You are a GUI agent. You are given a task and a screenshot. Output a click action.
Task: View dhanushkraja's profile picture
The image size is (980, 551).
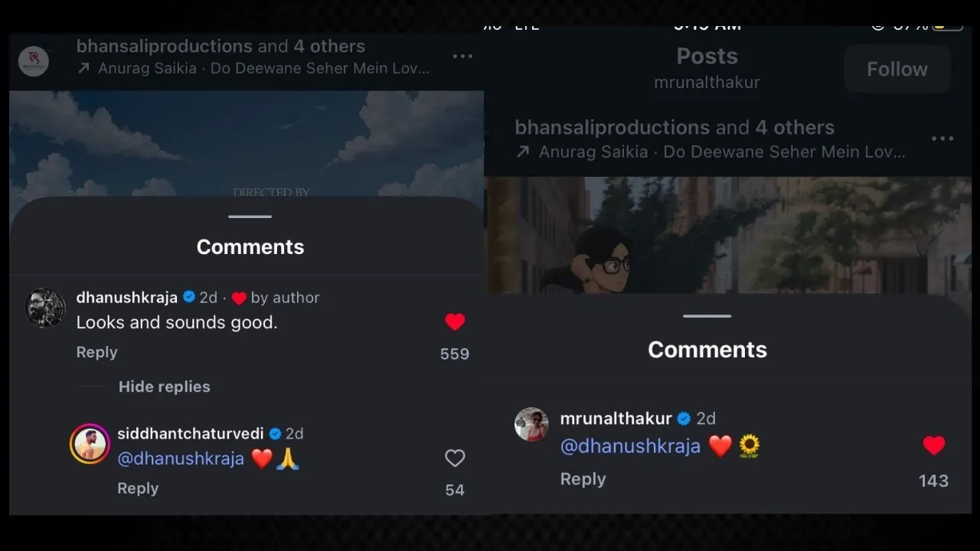pos(45,308)
